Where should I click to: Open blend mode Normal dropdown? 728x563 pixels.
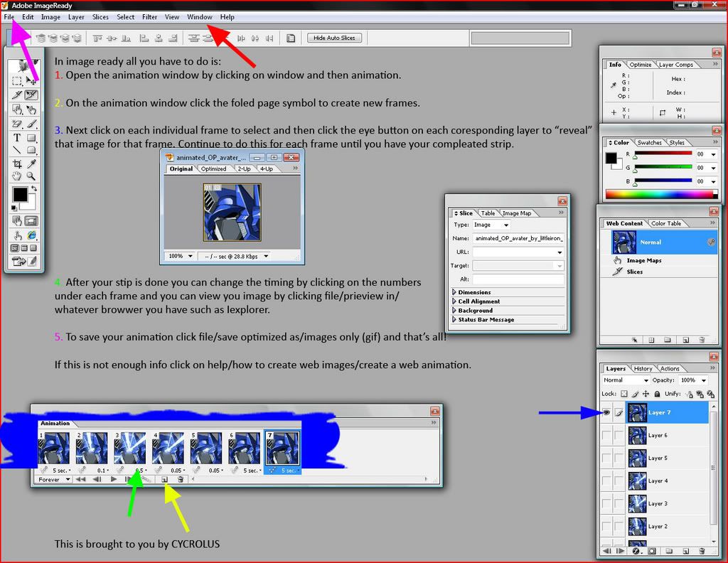626,380
